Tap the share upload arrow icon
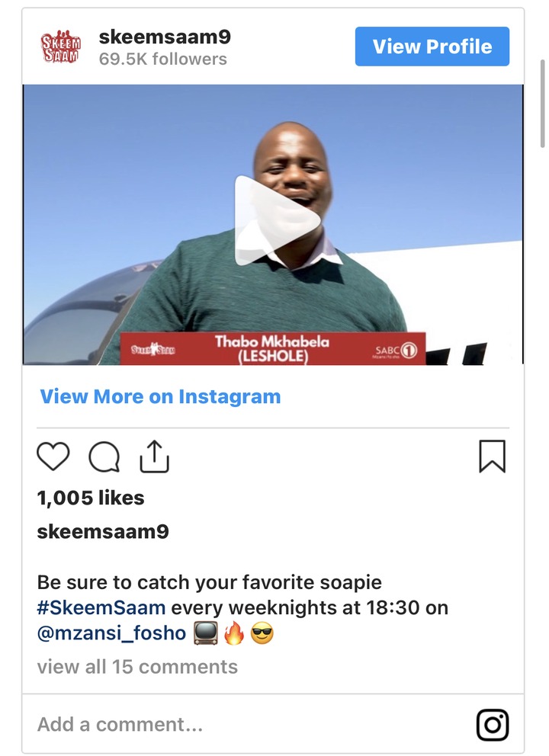 coord(154,456)
